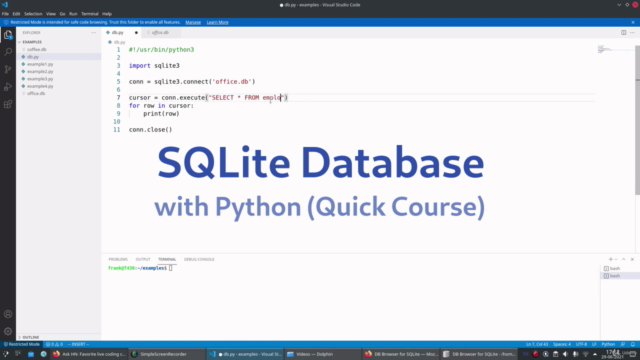Viewport: 640px width, 360px height.
Task: Switch to the office.db editor tab
Action: click(160, 33)
